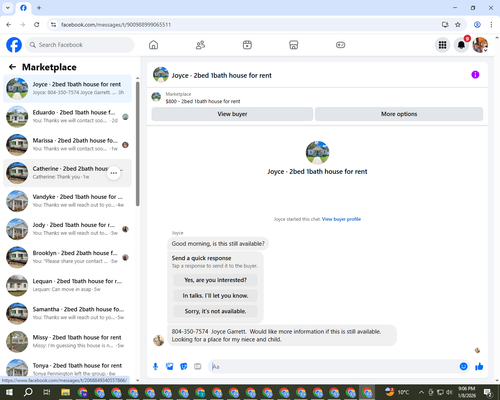The image size is (500, 400).
Task: Send quick reply Yes, are you interested?
Action: [x=215, y=280]
